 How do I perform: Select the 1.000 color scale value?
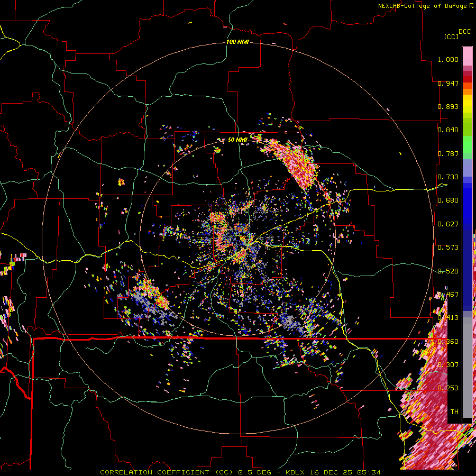448,59
